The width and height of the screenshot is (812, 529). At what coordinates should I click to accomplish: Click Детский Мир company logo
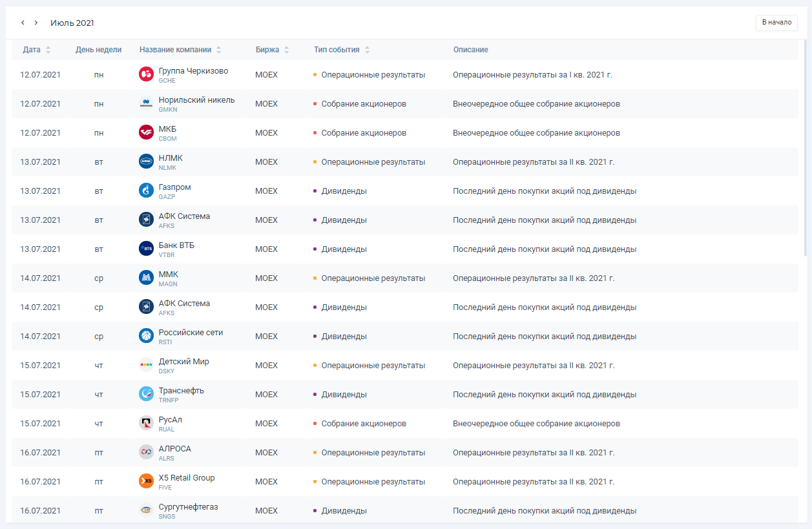click(x=146, y=365)
